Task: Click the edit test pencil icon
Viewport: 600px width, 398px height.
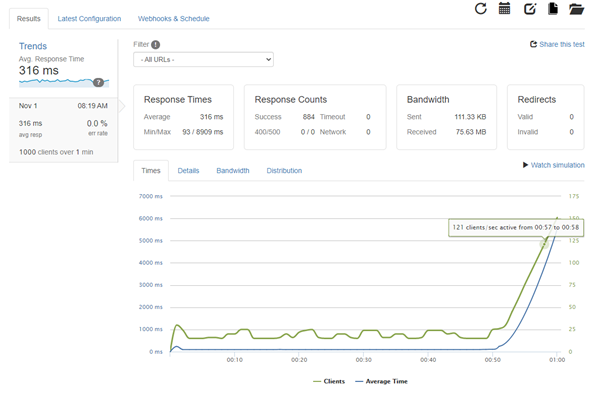Action: pos(530,8)
